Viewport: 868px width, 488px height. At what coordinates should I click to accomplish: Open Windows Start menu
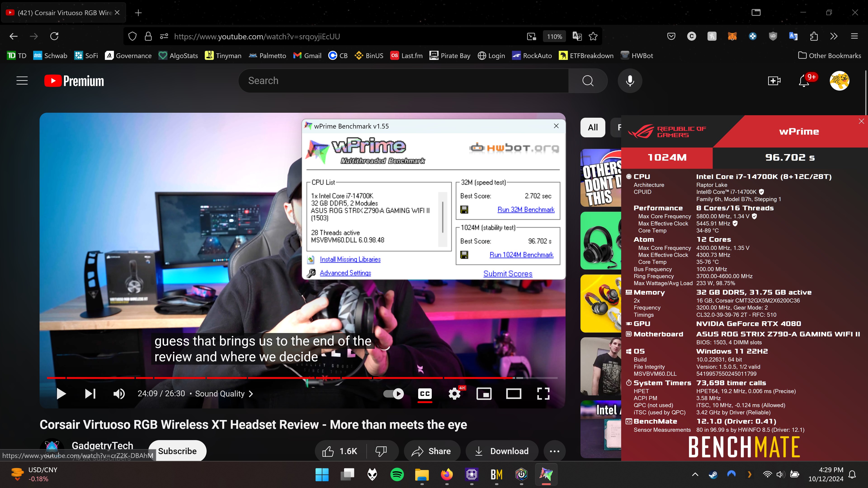click(322, 474)
